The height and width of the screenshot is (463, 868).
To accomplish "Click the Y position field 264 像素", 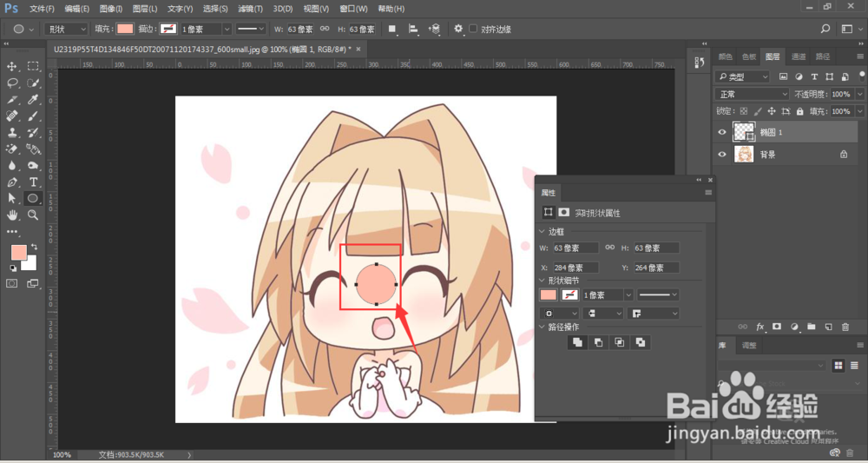I will [656, 268].
